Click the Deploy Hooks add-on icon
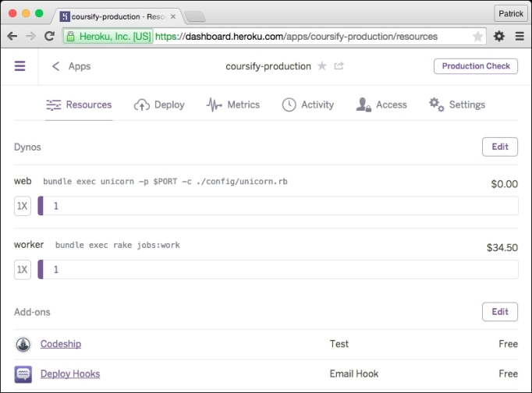 tap(23, 374)
